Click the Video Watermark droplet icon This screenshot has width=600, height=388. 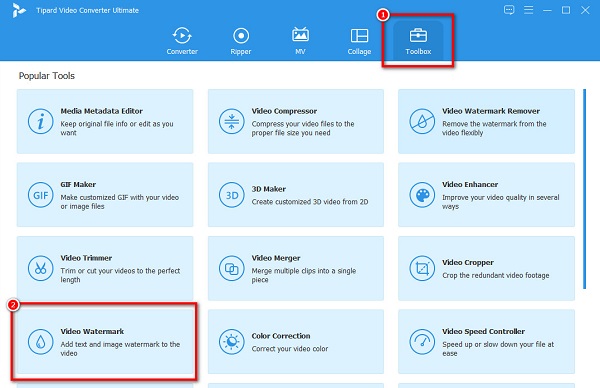pyautogui.click(x=40, y=342)
